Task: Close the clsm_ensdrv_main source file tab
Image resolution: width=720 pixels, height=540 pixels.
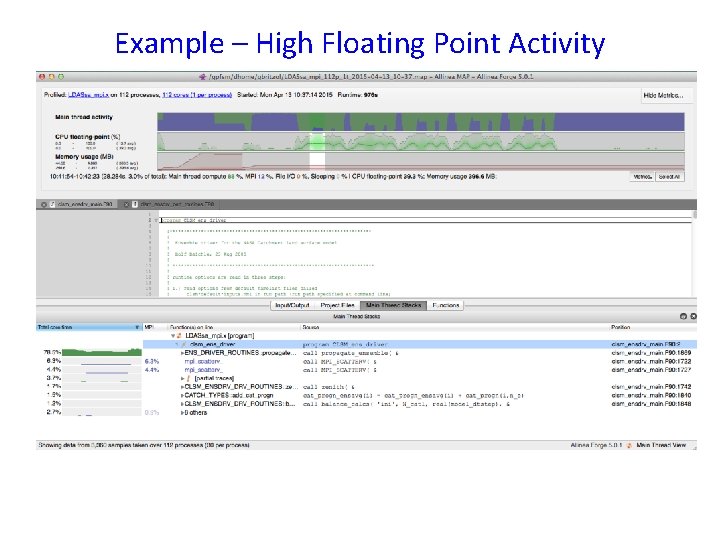Action: 44,204
